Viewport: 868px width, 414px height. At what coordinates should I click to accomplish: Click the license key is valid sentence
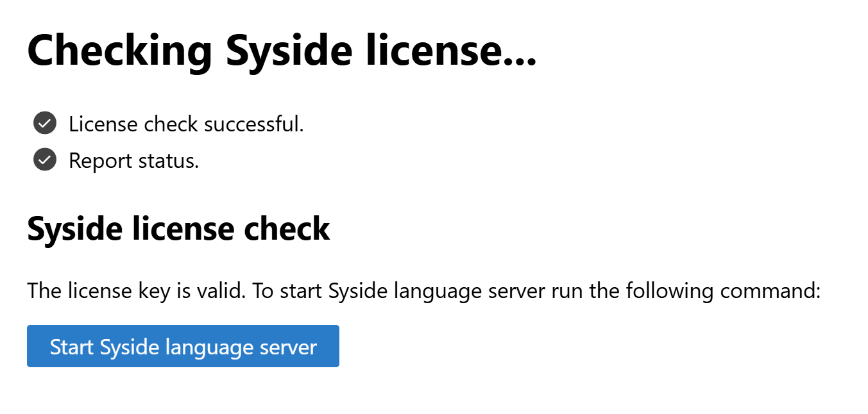136,291
